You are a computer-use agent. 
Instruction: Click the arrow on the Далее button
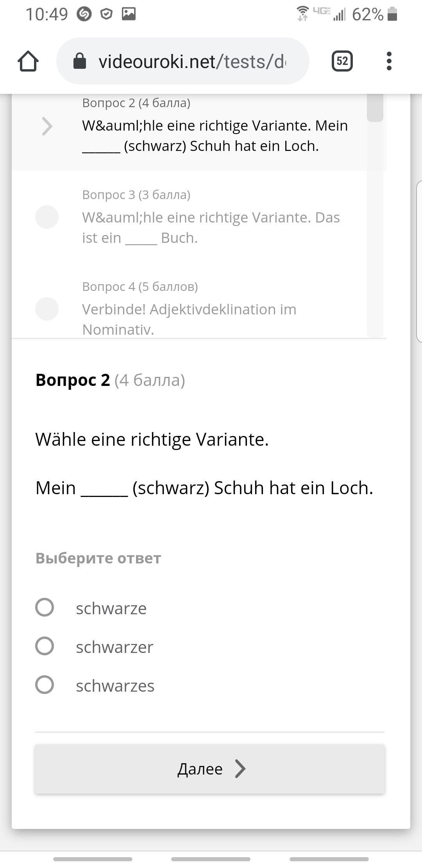pyautogui.click(x=240, y=769)
